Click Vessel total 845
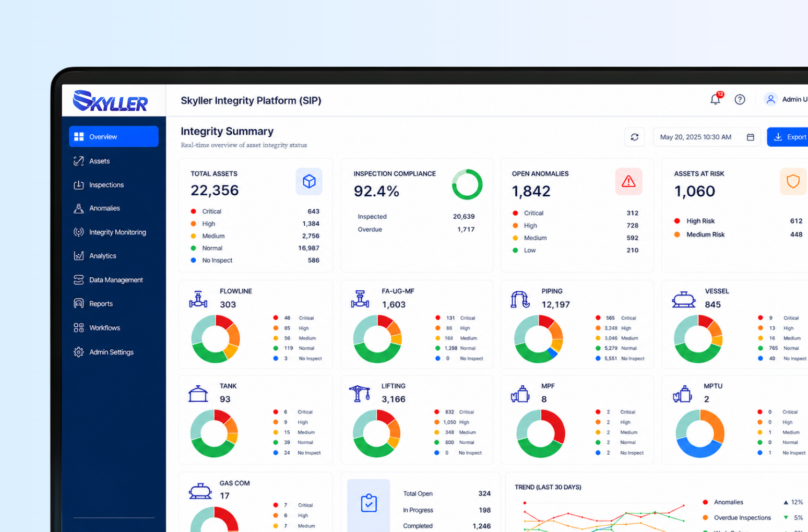 click(x=712, y=304)
